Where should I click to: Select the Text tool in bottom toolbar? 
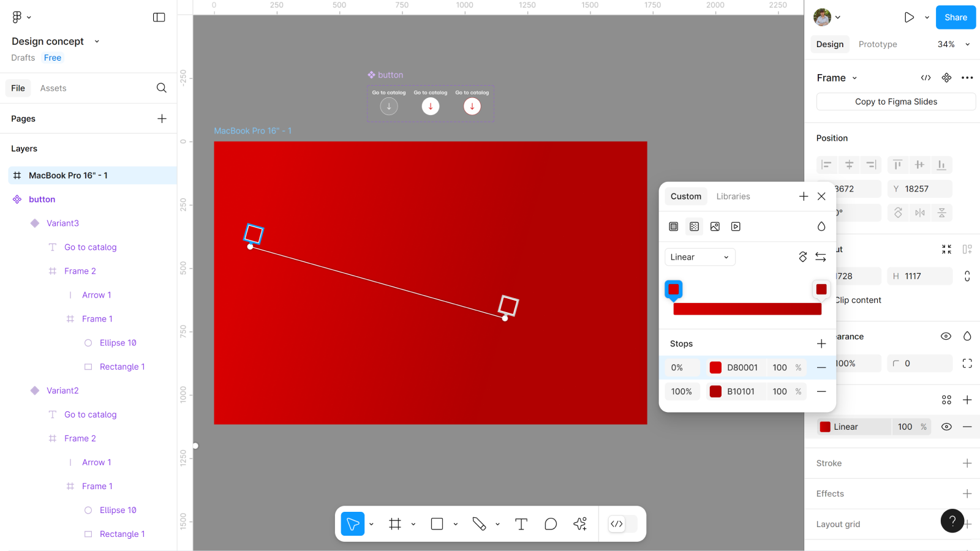[521, 524]
